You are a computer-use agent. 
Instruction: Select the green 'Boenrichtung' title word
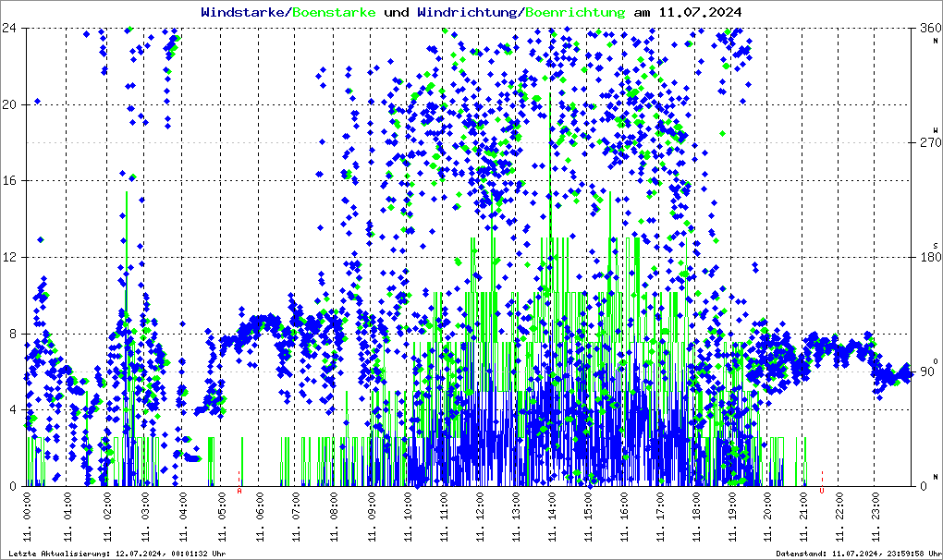tap(576, 12)
